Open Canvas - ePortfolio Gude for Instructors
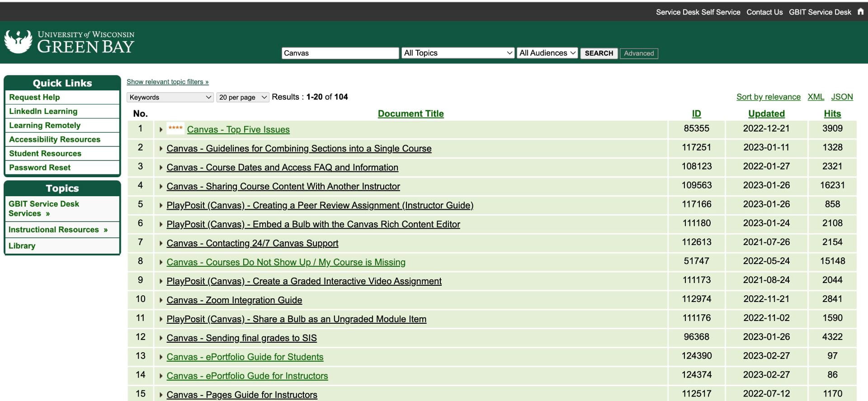The image size is (868, 401). coord(247,377)
